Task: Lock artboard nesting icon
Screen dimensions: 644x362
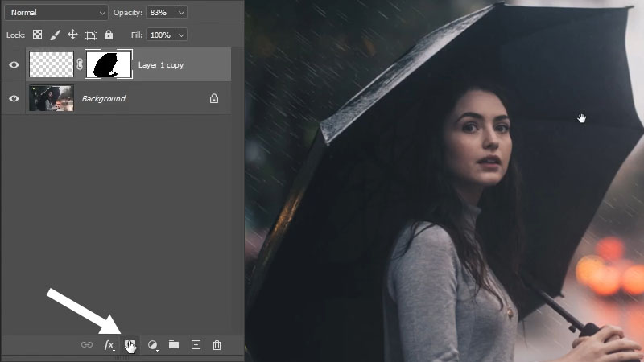Action: [x=91, y=35]
